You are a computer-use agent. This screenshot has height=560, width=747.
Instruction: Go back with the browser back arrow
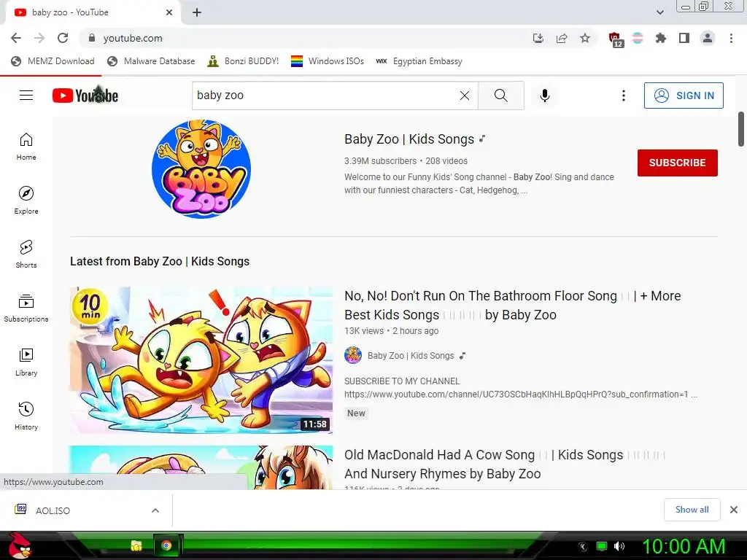tap(16, 38)
